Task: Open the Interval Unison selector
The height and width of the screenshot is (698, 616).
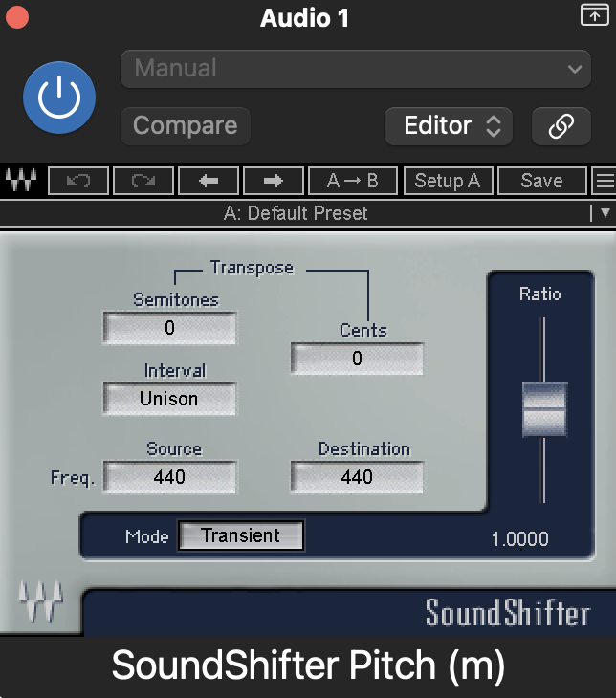Action: [x=169, y=399]
